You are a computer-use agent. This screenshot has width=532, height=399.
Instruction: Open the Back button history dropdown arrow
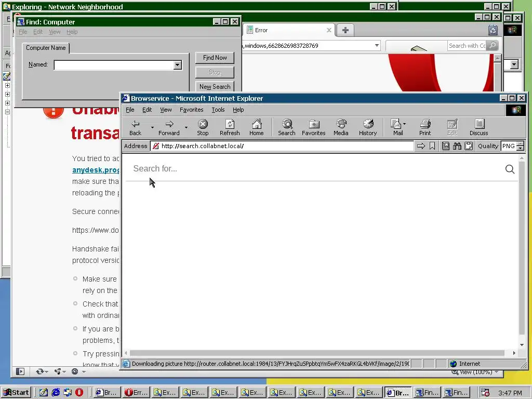152,128
